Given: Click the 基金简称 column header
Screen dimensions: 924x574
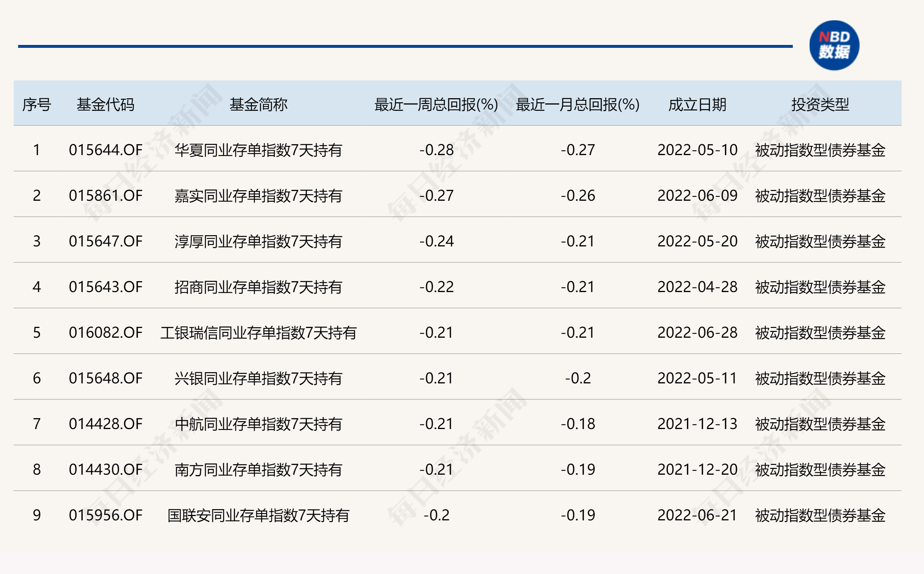Looking at the screenshot, I should tap(258, 104).
